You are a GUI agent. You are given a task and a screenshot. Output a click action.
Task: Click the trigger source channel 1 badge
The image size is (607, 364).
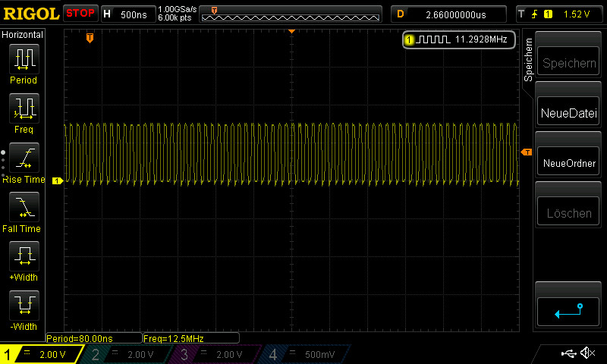pos(548,14)
